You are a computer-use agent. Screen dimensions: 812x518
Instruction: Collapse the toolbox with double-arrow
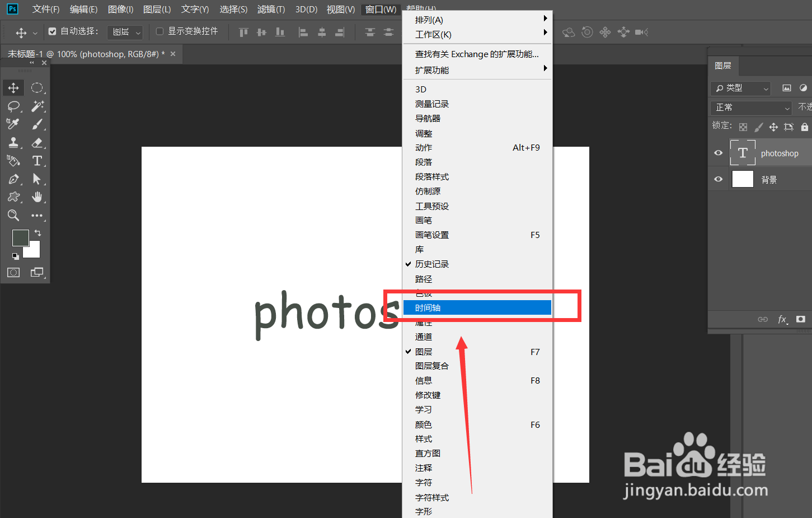click(x=32, y=63)
